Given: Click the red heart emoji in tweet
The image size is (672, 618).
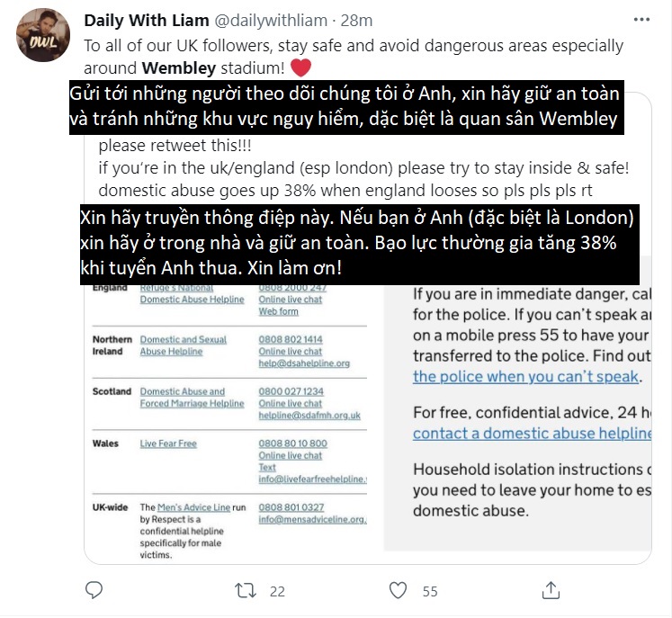Looking at the screenshot, I should pos(300,67).
